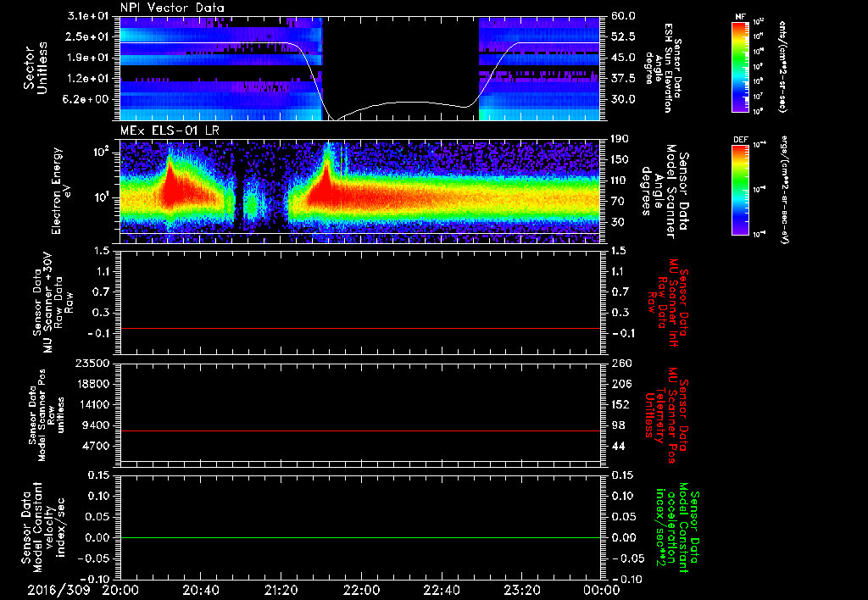The height and width of the screenshot is (600, 868).
Task: Click the '23500' scanner position tick label
Action: click(93, 364)
